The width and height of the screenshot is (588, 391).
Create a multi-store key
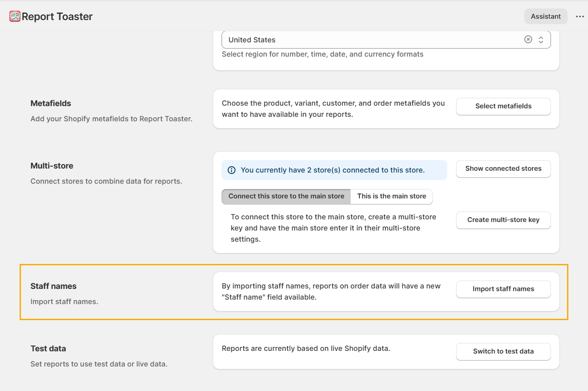[503, 220]
